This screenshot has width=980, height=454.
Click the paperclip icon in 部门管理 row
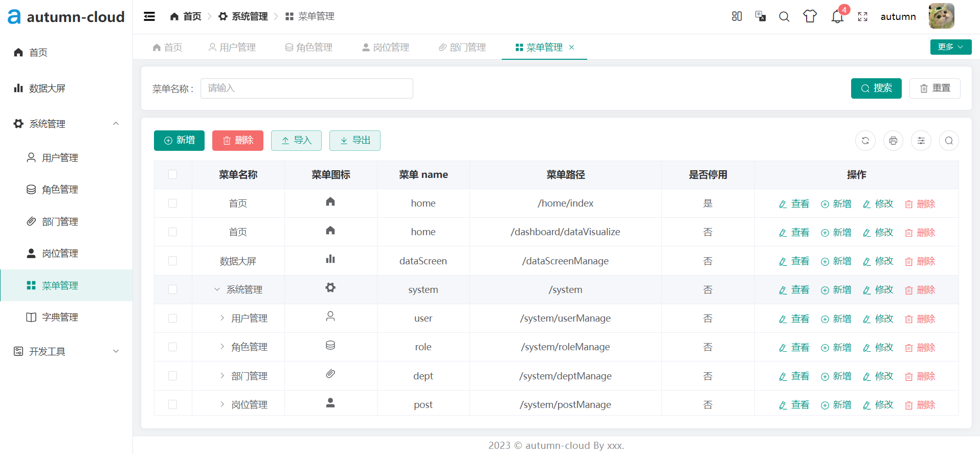330,374
